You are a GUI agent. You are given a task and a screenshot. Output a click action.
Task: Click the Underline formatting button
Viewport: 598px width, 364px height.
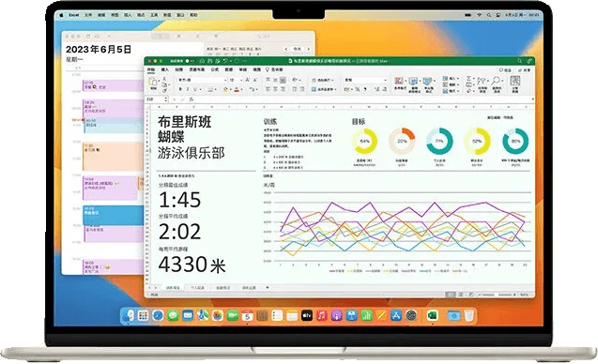(195, 89)
